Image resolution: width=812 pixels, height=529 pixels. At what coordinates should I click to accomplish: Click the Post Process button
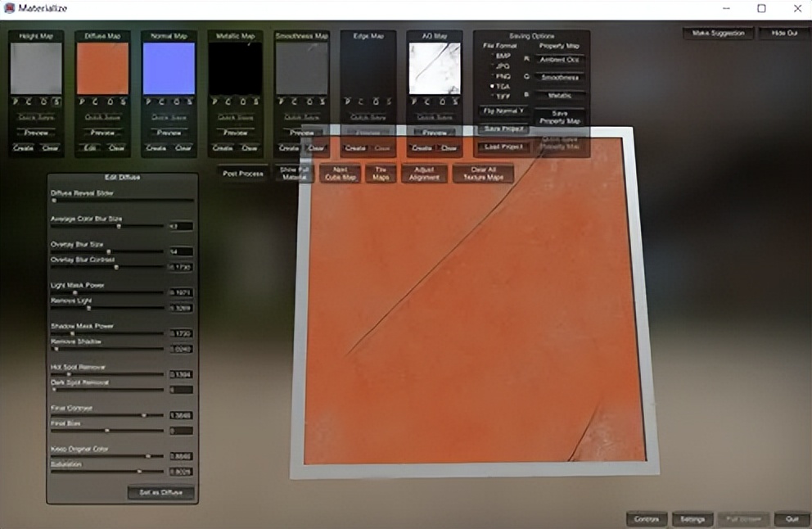coord(243,174)
